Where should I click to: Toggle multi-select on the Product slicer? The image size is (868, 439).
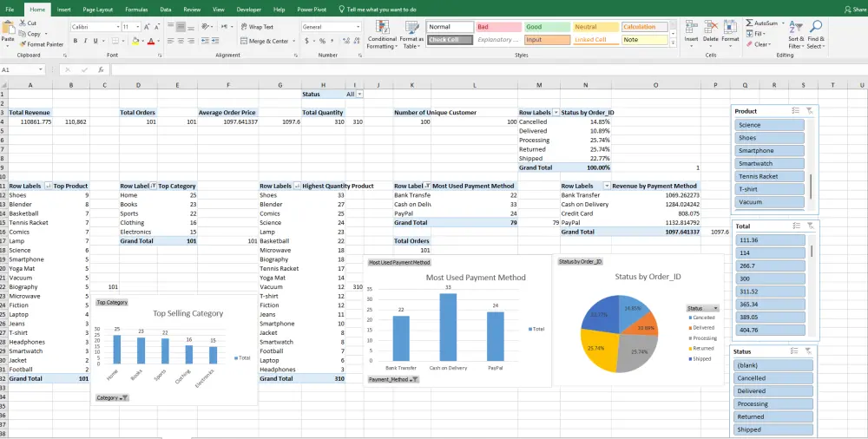click(x=795, y=111)
